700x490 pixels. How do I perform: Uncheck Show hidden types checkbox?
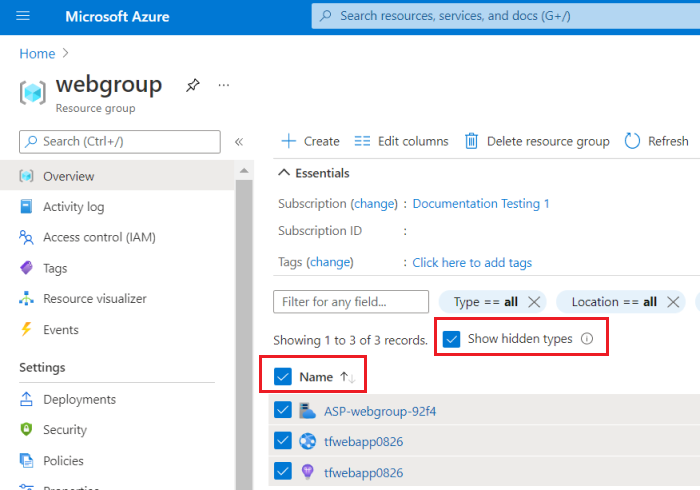point(452,339)
